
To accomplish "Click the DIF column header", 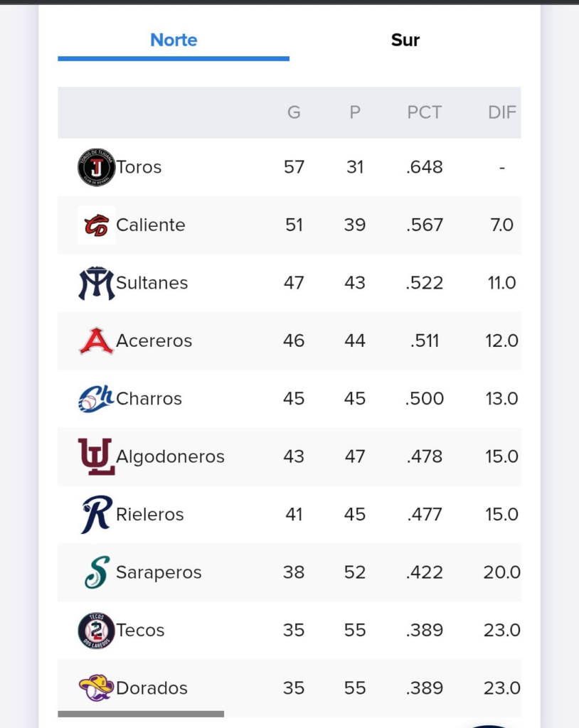I will [502, 112].
